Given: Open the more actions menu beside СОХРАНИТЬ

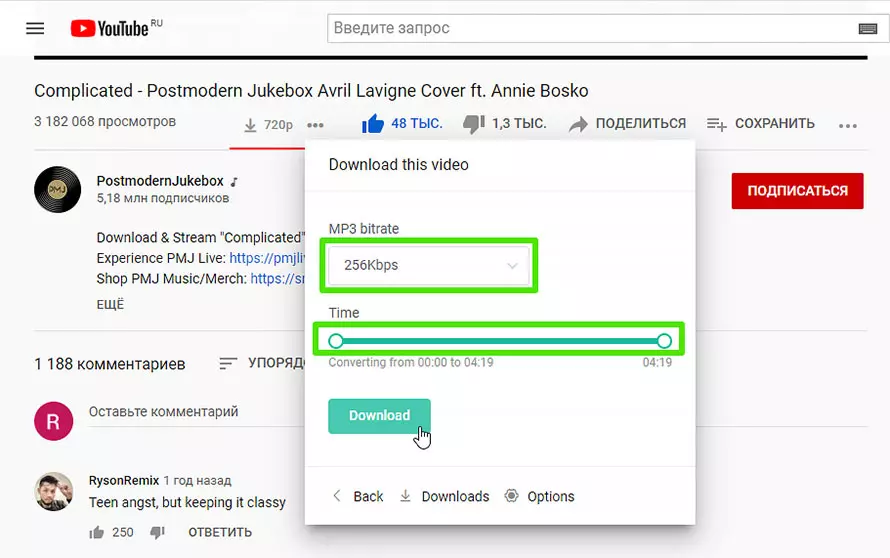Looking at the screenshot, I should [847, 125].
